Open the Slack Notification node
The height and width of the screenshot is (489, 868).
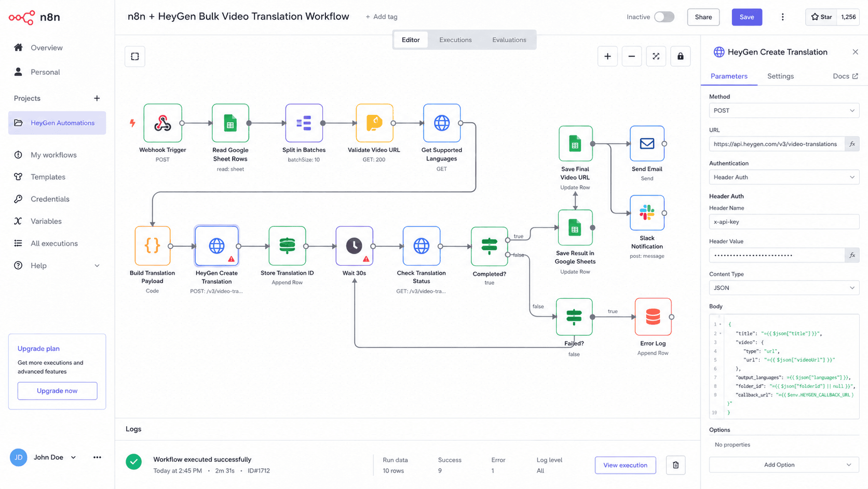coord(647,213)
